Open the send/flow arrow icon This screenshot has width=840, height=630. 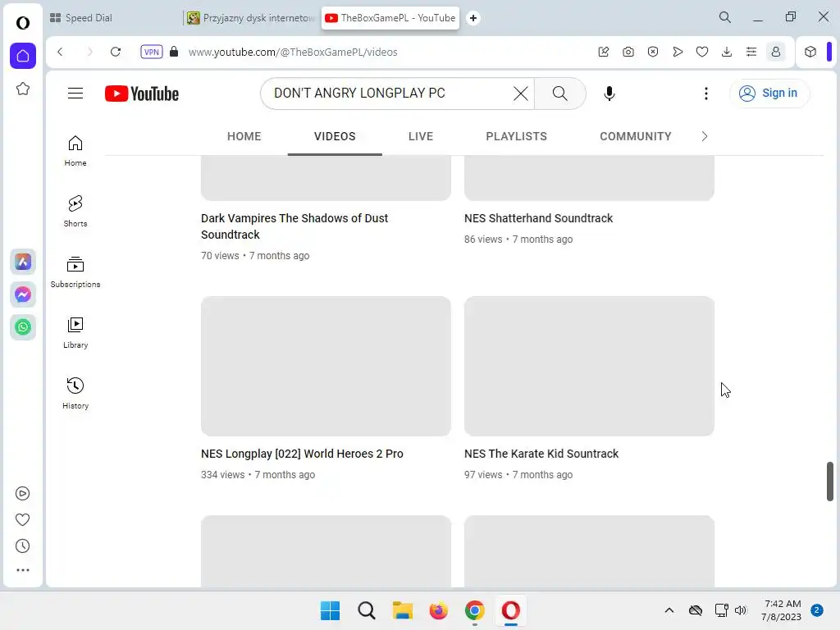(x=677, y=52)
